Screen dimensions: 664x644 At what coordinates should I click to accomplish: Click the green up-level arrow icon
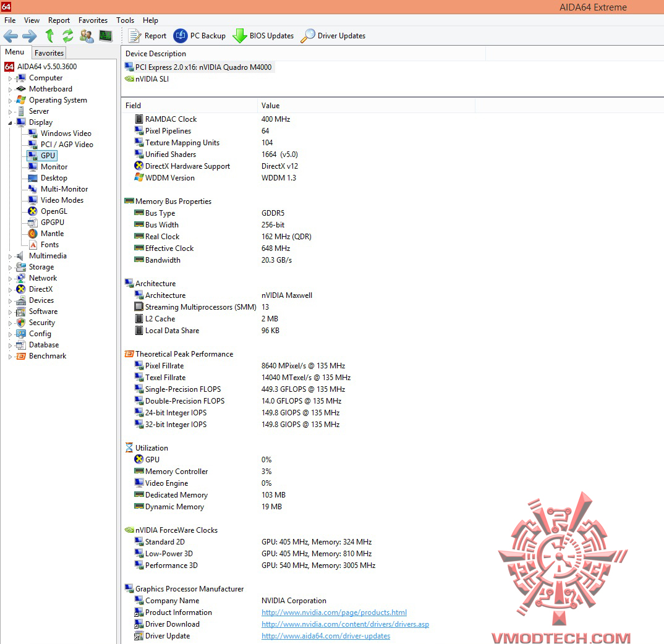click(x=49, y=36)
